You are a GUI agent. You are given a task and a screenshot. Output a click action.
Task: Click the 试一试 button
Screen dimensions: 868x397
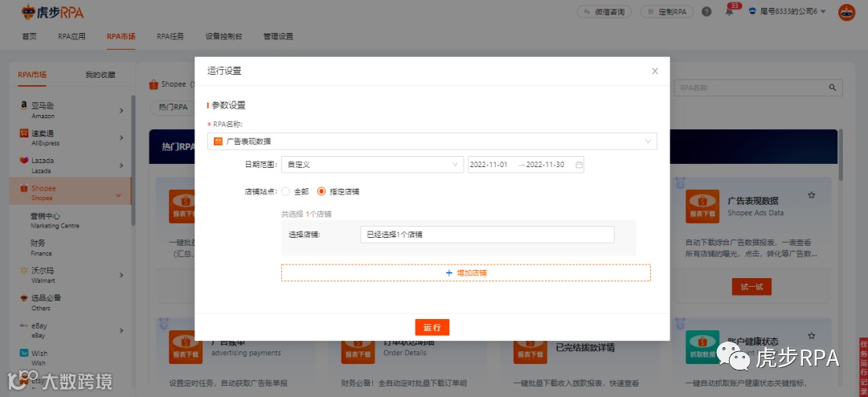tap(751, 287)
